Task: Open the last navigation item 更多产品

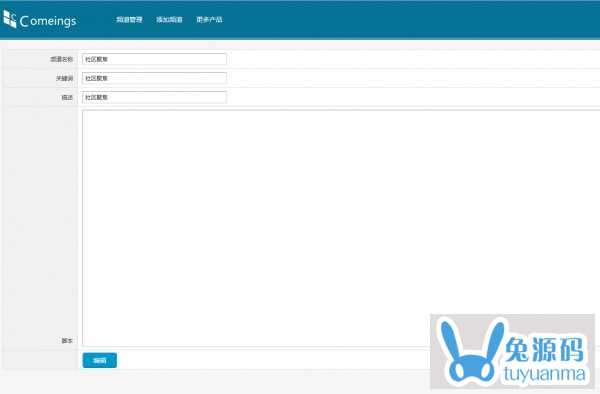Action: [209, 20]
